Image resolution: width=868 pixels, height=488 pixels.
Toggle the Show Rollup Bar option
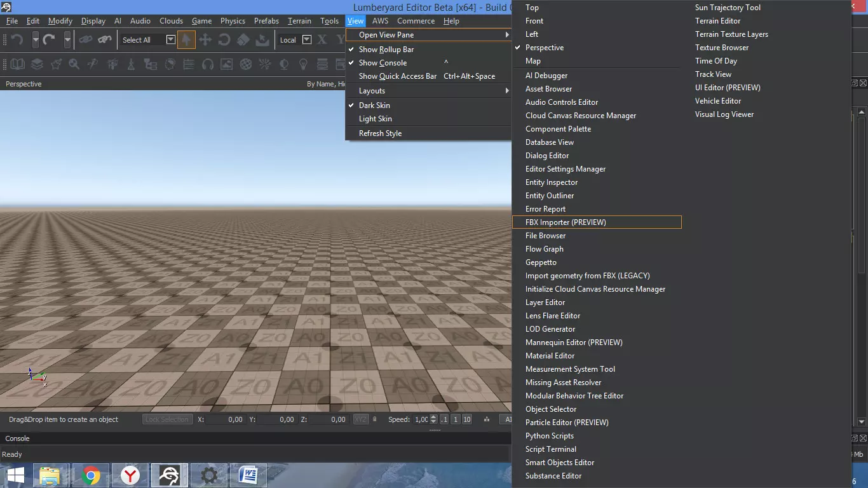pos(386,49)
